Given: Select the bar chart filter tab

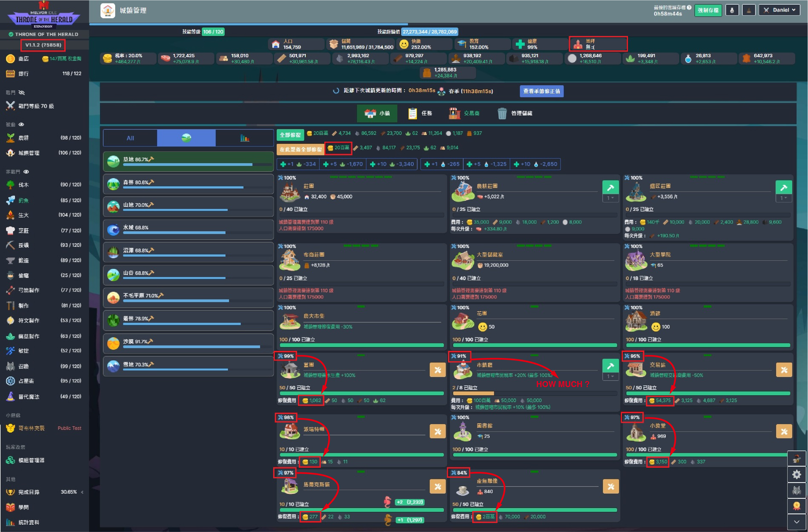Looking at the screenshot, I should pos(245,138).
